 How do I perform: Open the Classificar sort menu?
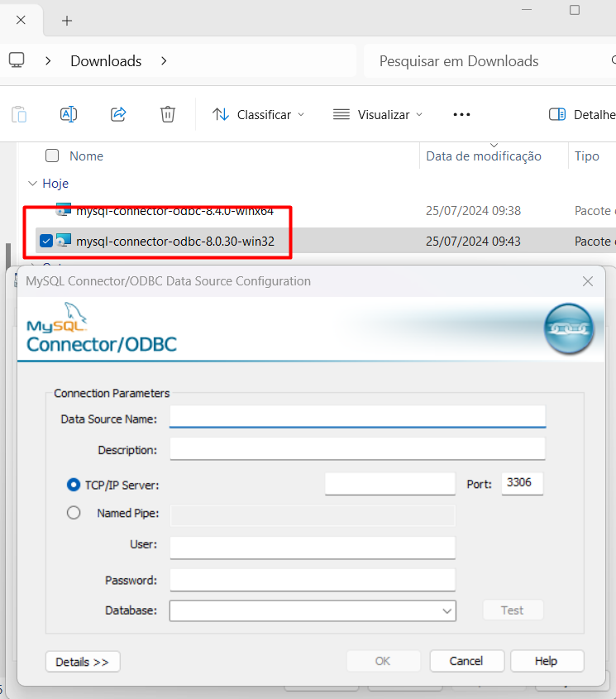pyautogui.click(x=259, y=114)
